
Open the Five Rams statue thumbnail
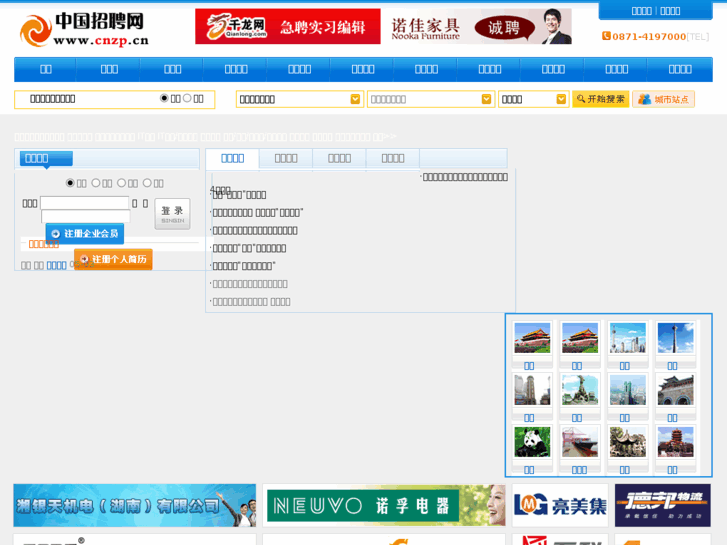click(x=580, y=390)
